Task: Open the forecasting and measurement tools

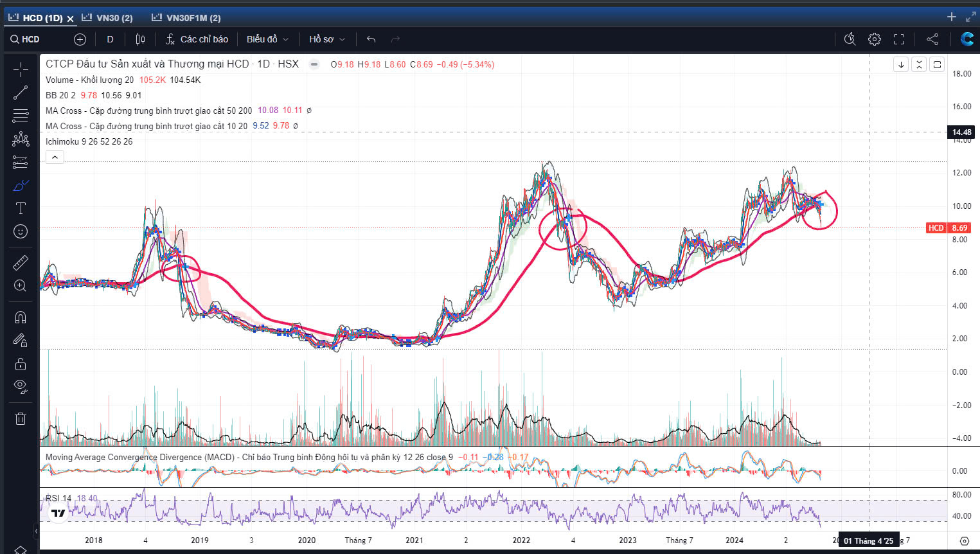Action: (x=21, y=162)
